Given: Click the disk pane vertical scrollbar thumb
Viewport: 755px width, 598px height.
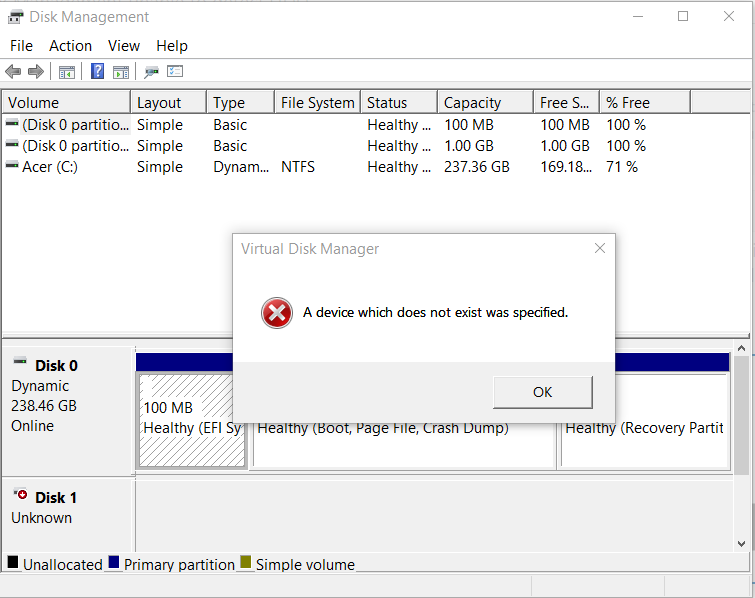Looking at the screenshot, I should (x=741, y=414).
